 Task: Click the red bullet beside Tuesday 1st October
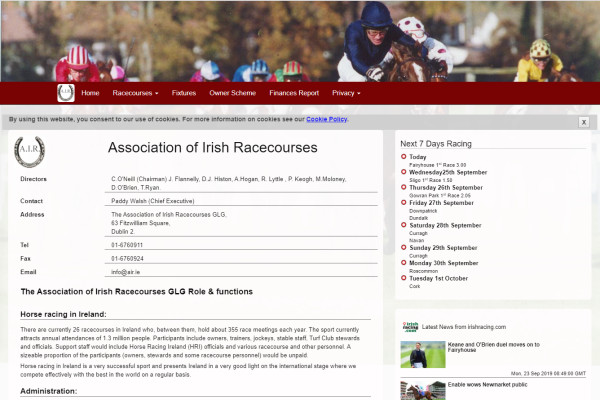[403, 278]
